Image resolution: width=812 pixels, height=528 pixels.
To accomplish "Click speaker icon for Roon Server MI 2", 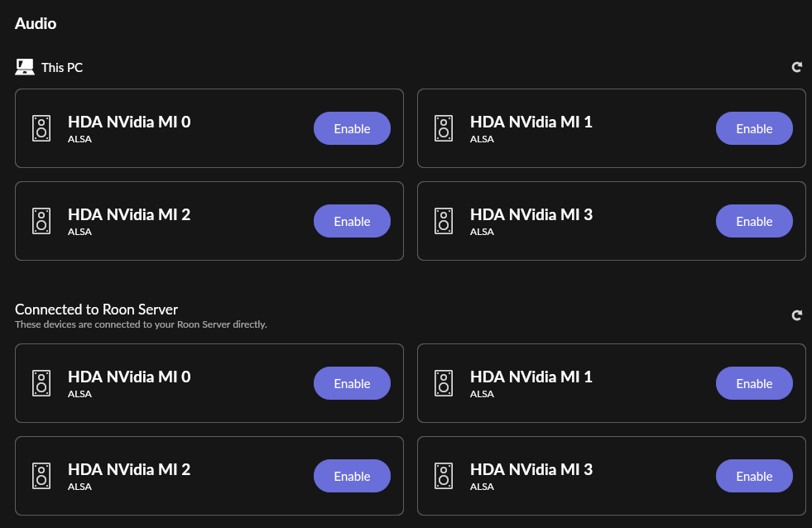I will coord(41,476).
